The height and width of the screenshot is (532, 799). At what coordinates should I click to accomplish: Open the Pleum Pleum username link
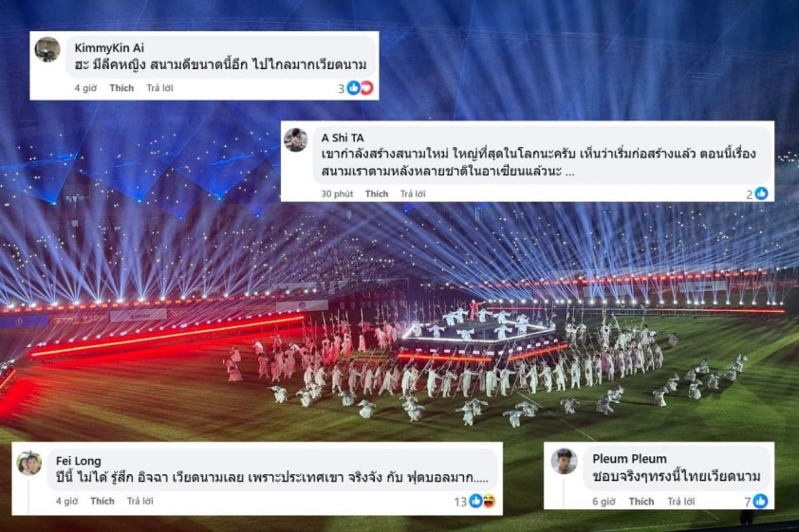629,459
